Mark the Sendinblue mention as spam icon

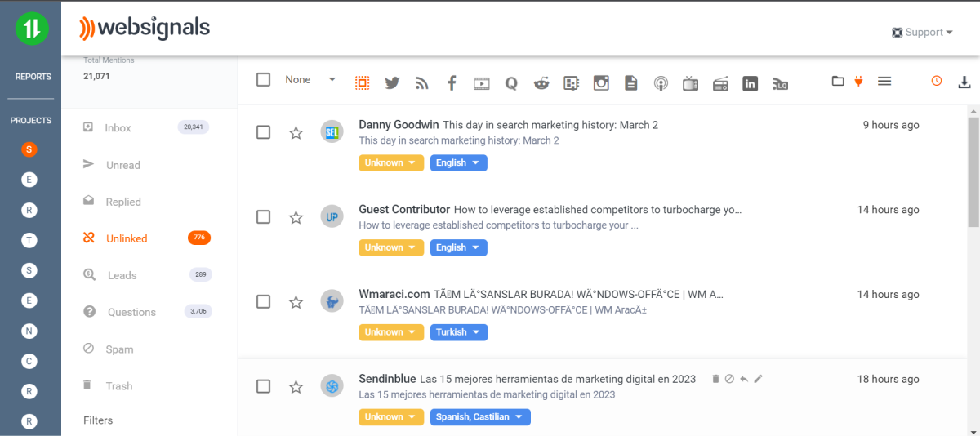[x=729, y=379]
